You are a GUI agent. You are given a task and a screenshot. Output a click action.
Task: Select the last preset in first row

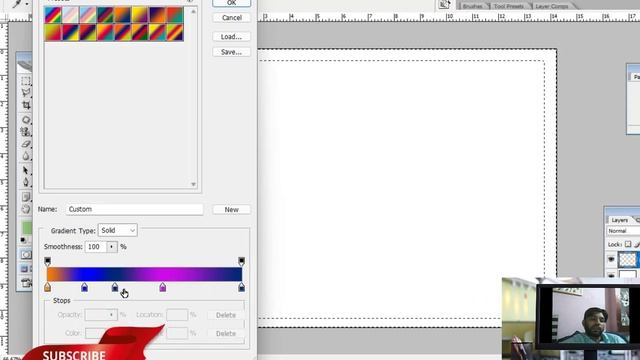click(x=175, y=16)
